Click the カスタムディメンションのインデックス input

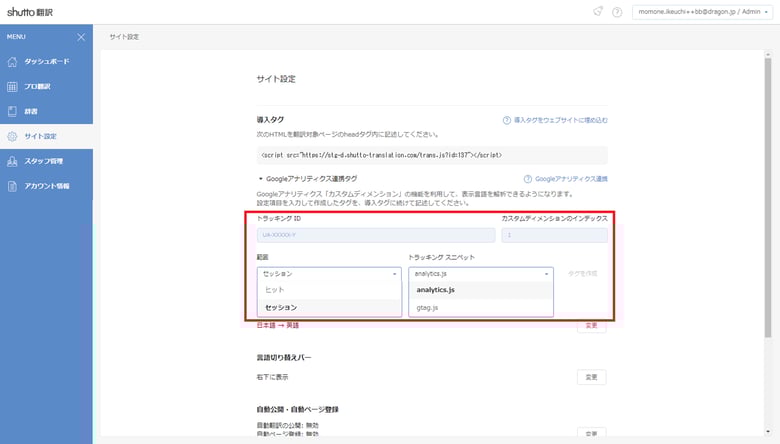554,235
